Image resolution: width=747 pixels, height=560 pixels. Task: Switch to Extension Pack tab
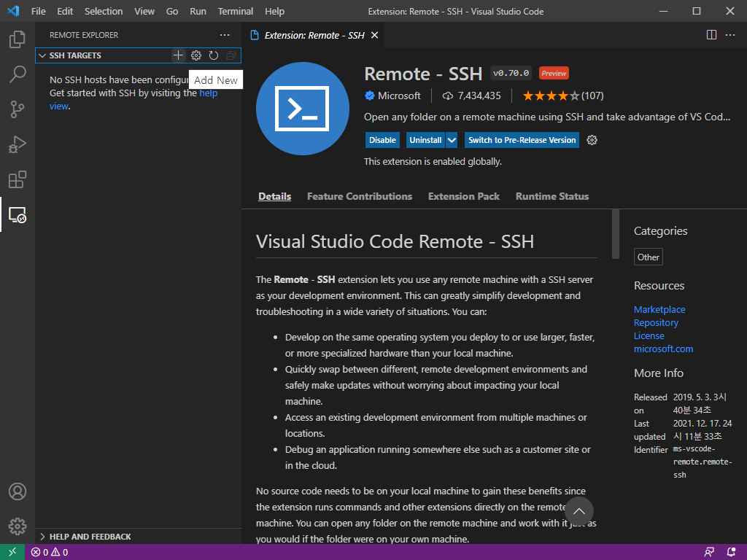[463, 196]
